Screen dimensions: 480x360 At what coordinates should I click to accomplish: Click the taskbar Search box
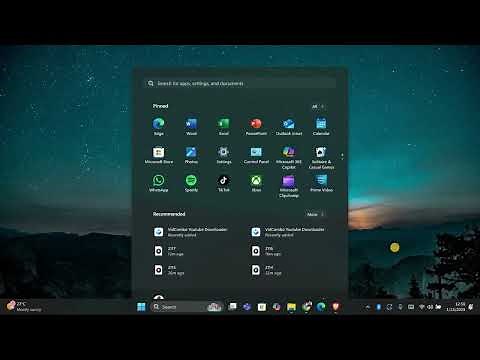[186, 307]
